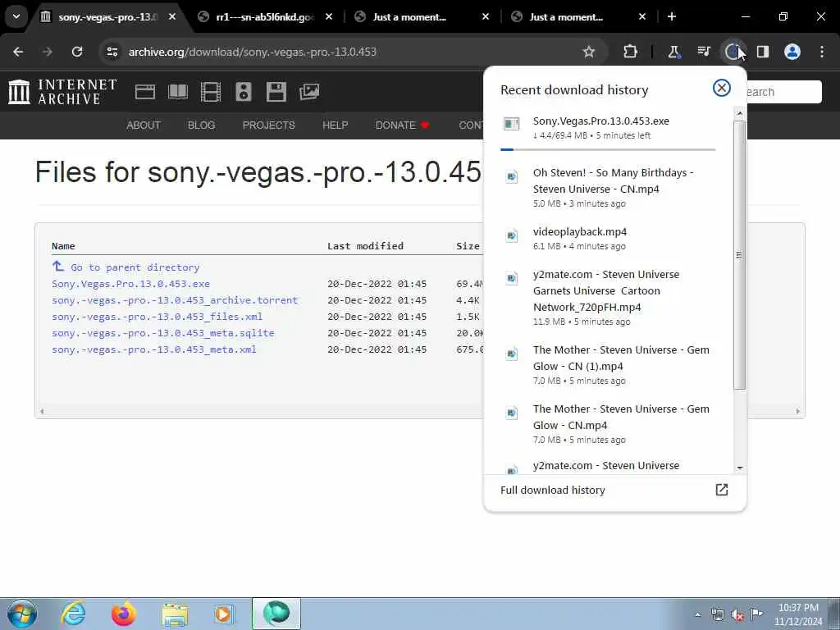This screenshot has height=630, width=840.
Task: Switch to rr1---sn-ab5l6nkd tab
Action: [x=264, y=17]
